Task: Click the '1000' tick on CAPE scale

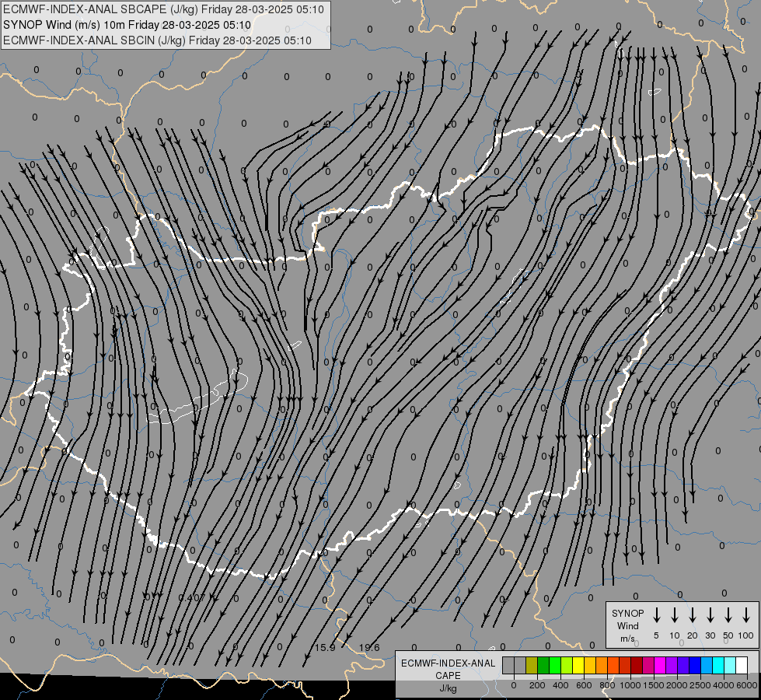Action: (630, 685)
